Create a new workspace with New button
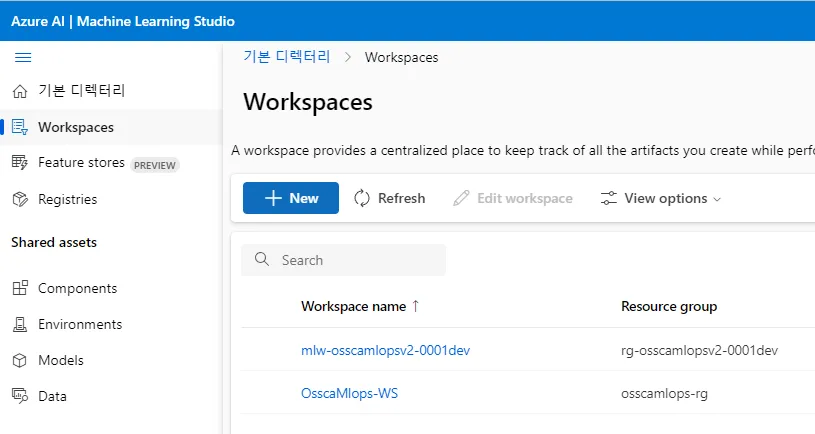Screen dimensions: 815x434 point(291,198)
